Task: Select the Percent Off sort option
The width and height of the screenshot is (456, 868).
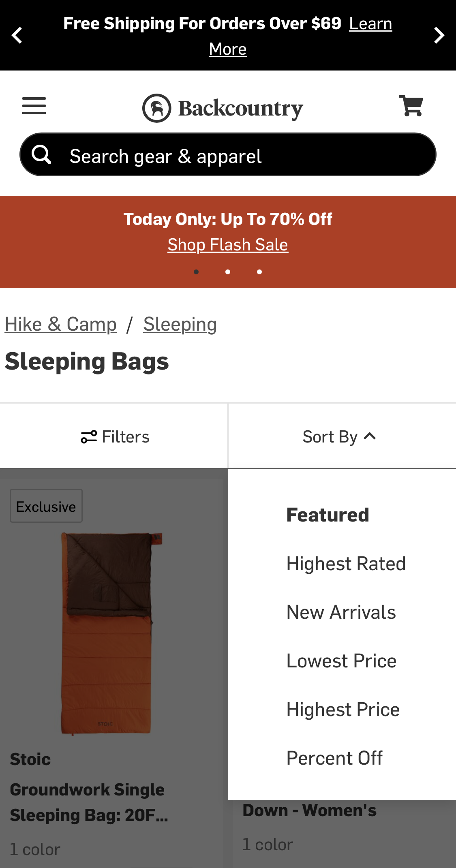Action: (x=334, y=758)
